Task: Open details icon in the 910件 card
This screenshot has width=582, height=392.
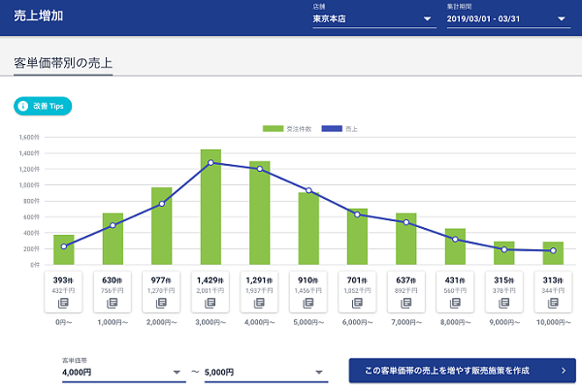Action: (308, 304)
